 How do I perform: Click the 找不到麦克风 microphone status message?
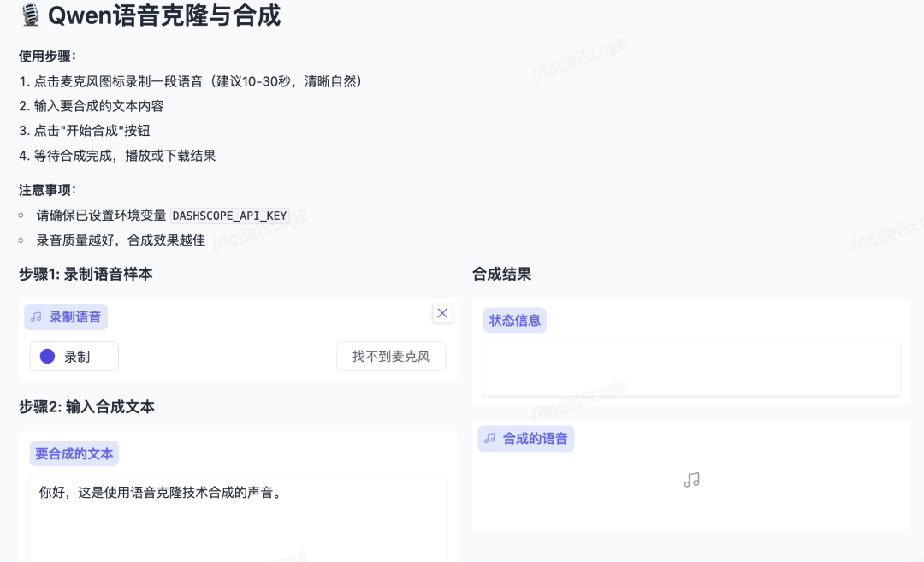[391, 356]
